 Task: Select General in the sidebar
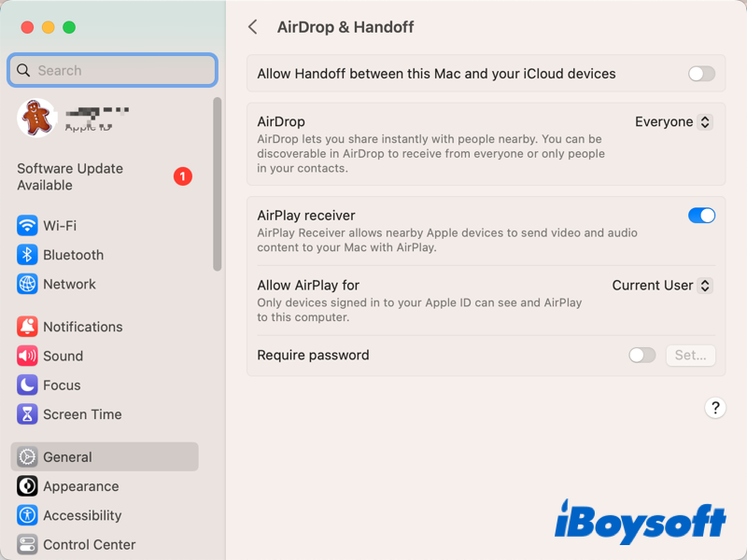click(66, 456)
